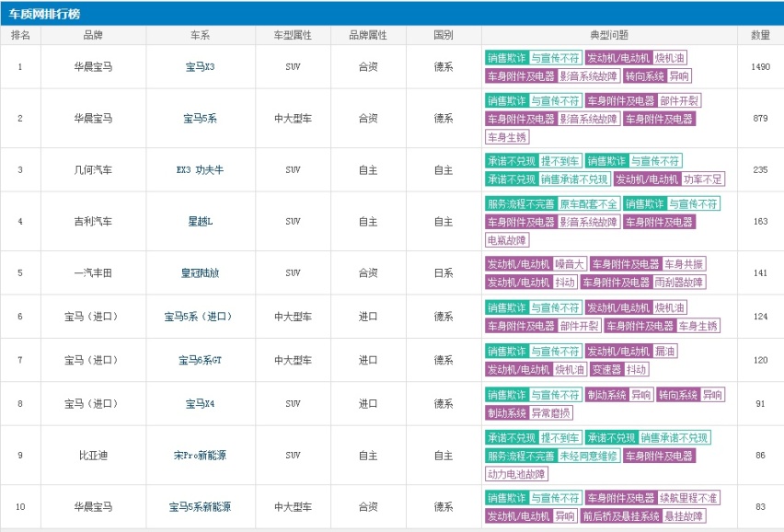Click the 品牌 column header

pos(93,35)
